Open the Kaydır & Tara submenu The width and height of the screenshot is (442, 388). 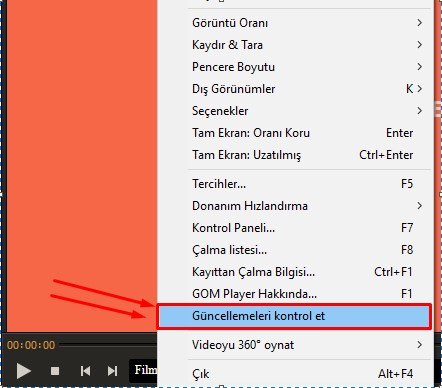coord(295,45)
